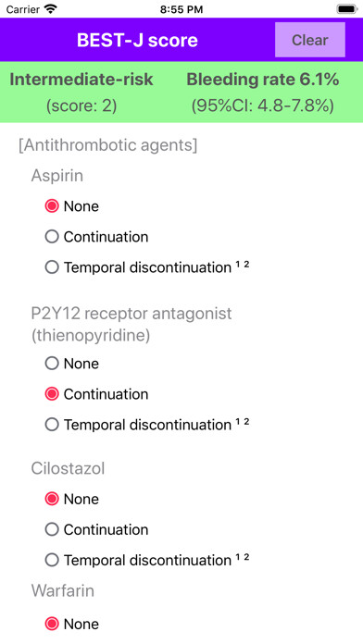Tap the Cilostazol footnote superscript 1 2
The height and width of the screenshot is (644, 363).
tap(243, 558)
